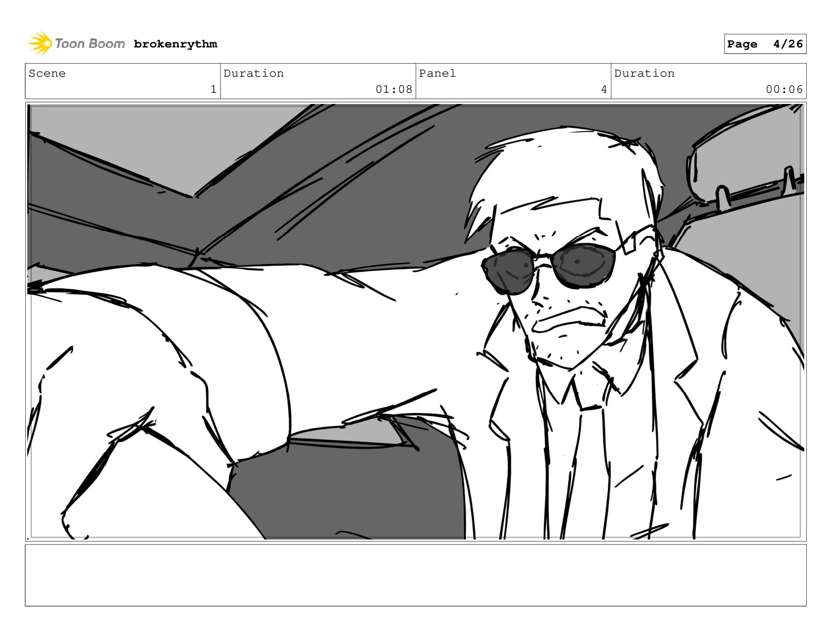Click the 'Panel' header label
Image resolution: width=832 pixels, height=644 pixels.
tap(437, 73)
